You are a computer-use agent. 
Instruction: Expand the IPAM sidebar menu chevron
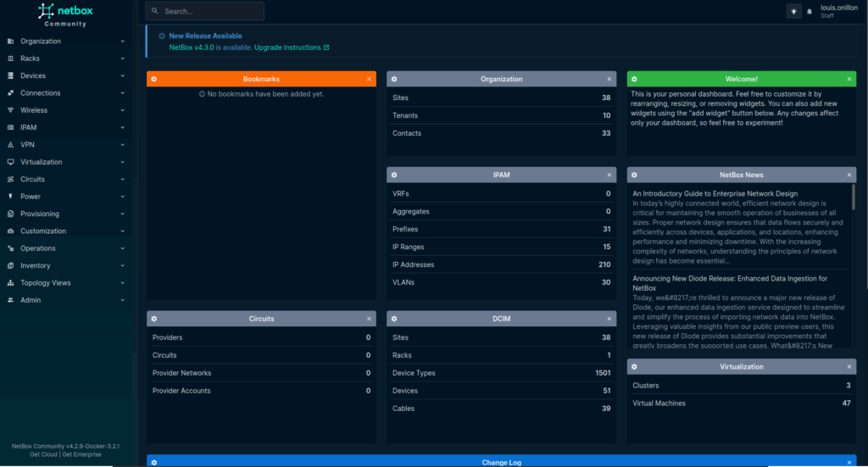122,127
